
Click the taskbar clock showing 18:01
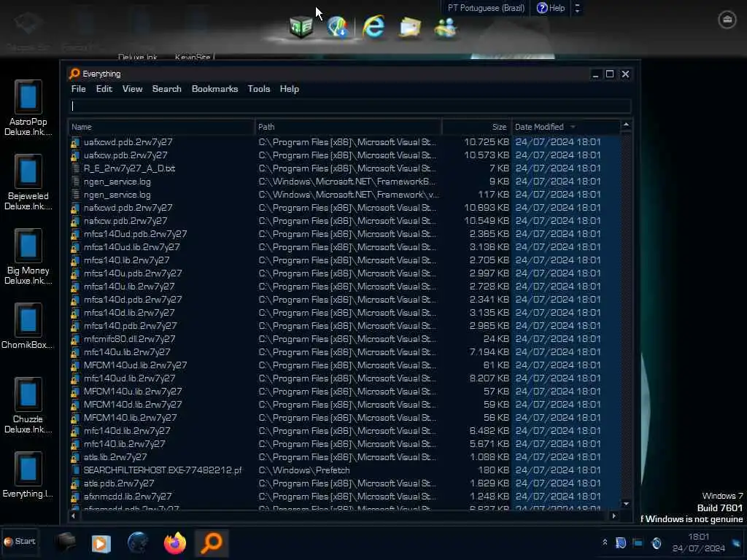[698, 542]
